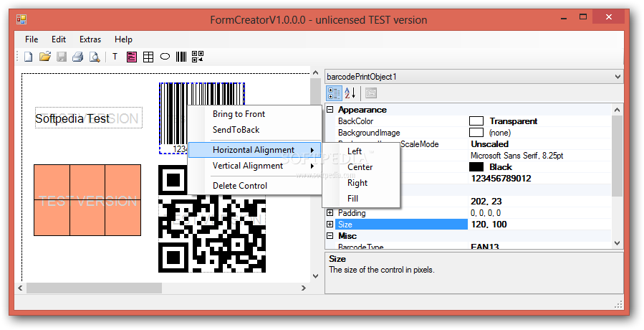Pick Center horizontal alignment

(x=361, y=167)
